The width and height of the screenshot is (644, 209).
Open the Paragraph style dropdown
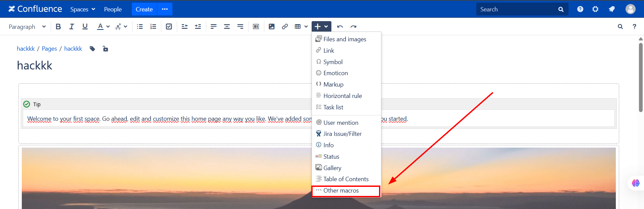[27, 27]
